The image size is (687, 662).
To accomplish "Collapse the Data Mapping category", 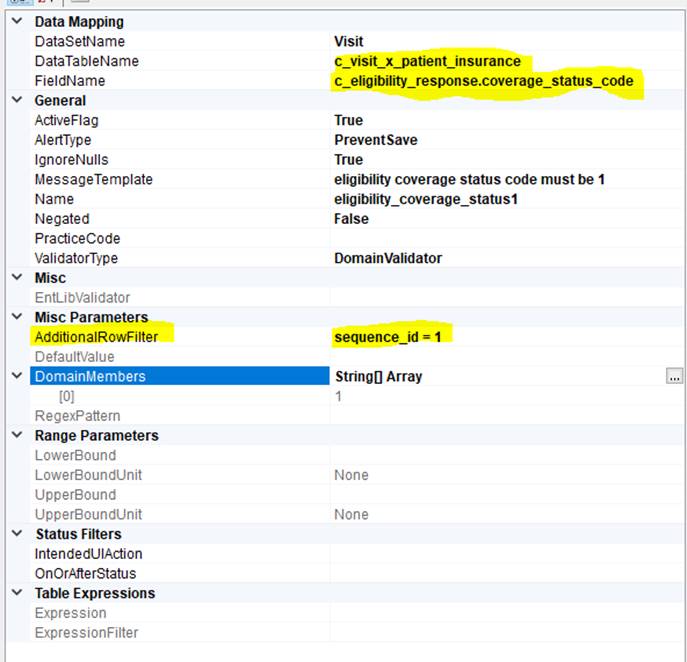I will 15,21.
